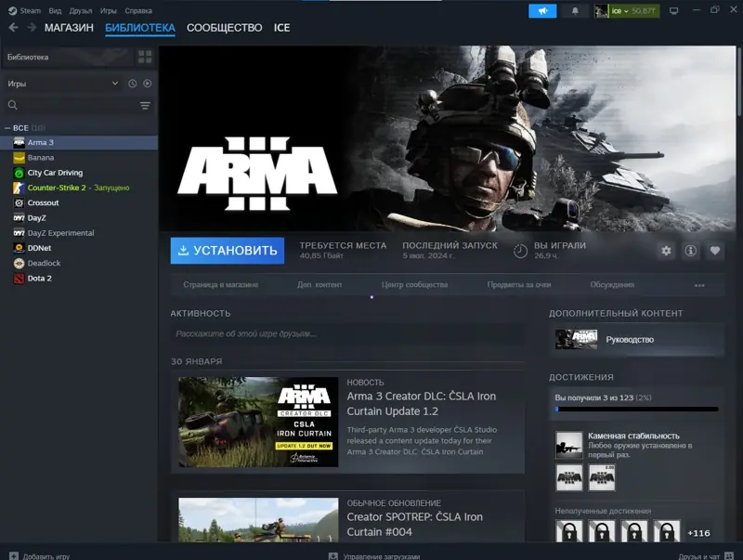Viewport: 743px width, 560px height.
Task: Collapse the ВСЕ games group
Action: [7, 128]
